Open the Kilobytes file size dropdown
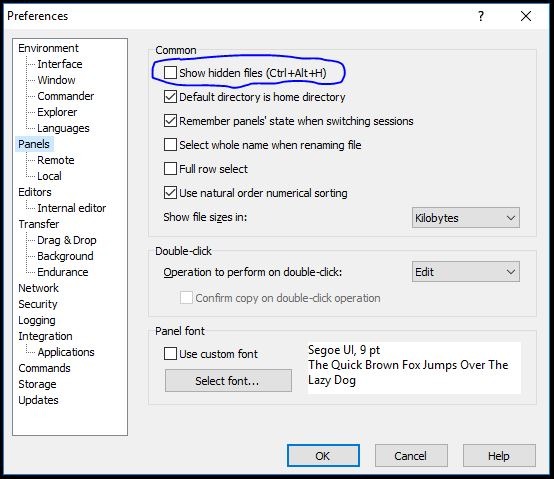 click(x=466, y=218)
